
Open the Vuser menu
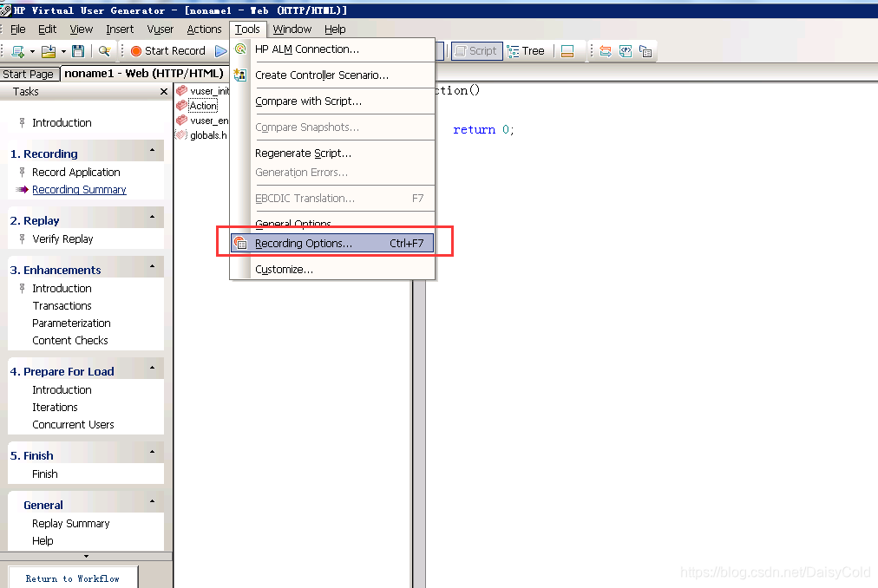click(x=161, y=29)
